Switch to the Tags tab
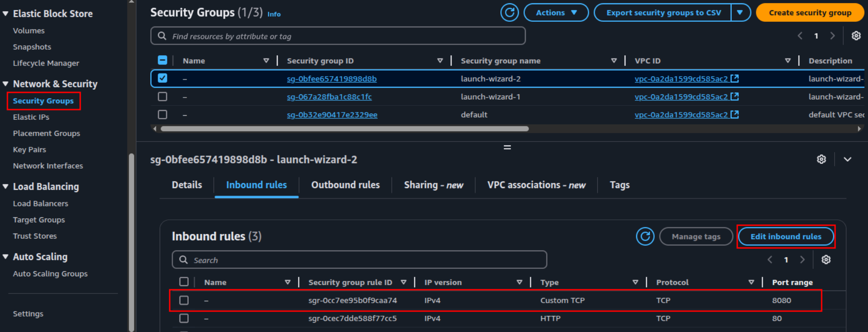Image resolution: width=868 pixels, height=332 pixels. [619, 185]
